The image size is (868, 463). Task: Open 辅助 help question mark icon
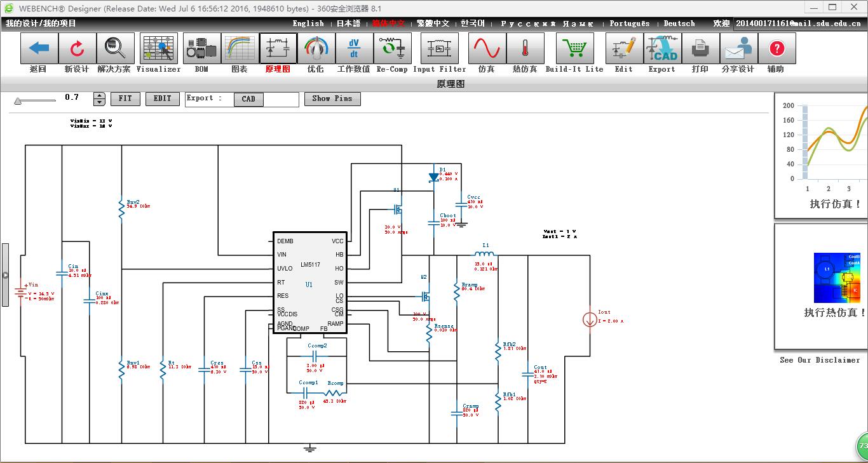[776, 48]
